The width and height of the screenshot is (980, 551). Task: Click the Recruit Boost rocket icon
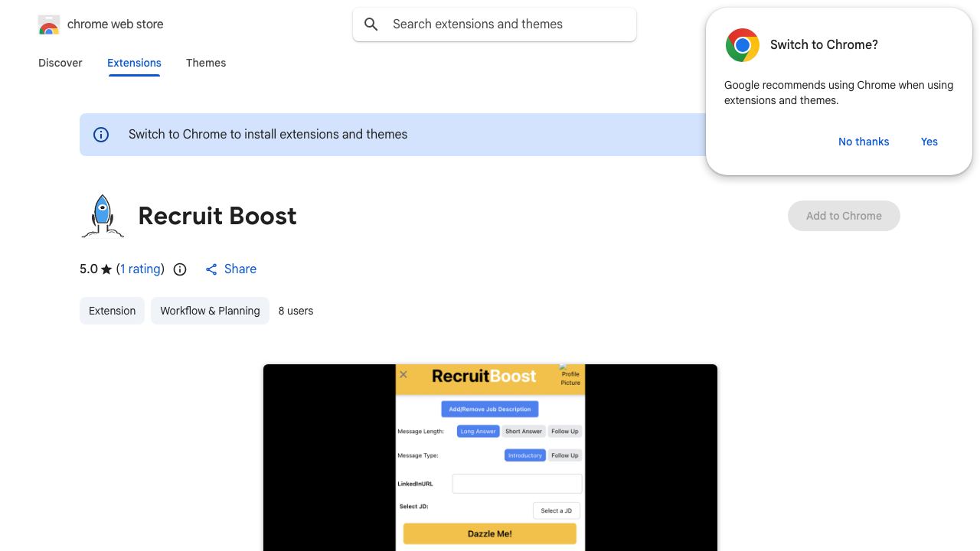point(103,216)
